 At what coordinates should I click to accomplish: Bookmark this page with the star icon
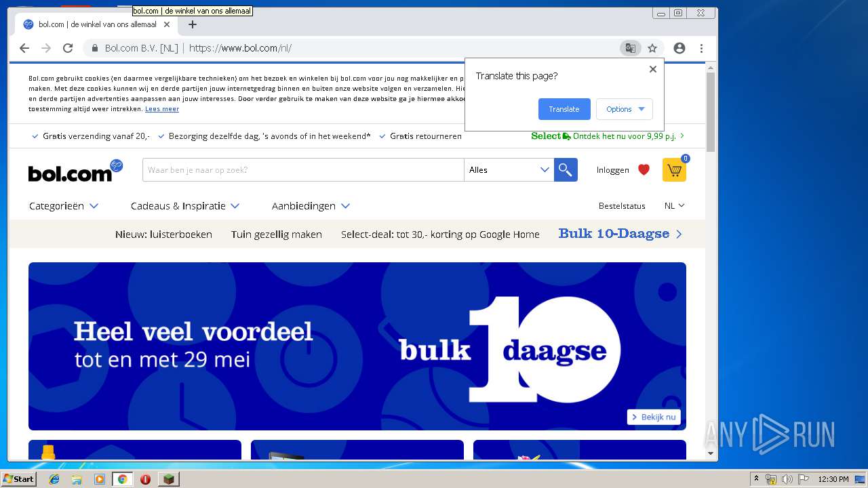[652, 48]
